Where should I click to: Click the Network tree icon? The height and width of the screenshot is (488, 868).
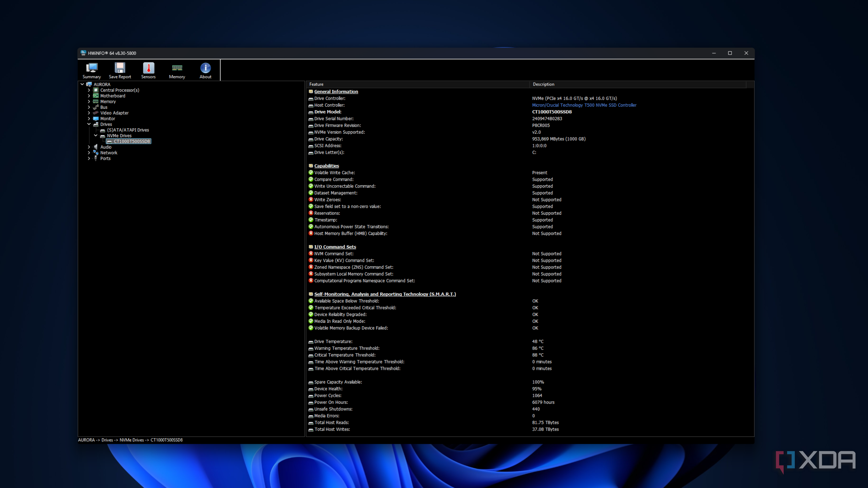click(96, 152)
